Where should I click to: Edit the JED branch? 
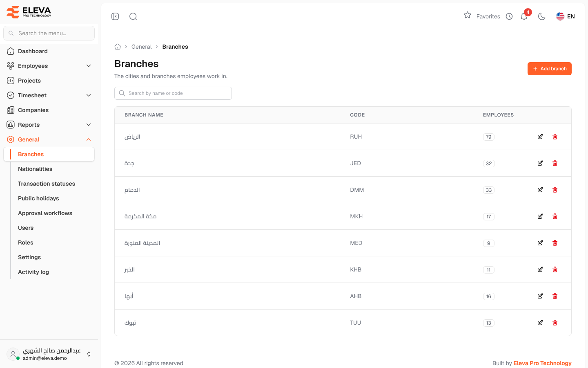coord(540,163)
